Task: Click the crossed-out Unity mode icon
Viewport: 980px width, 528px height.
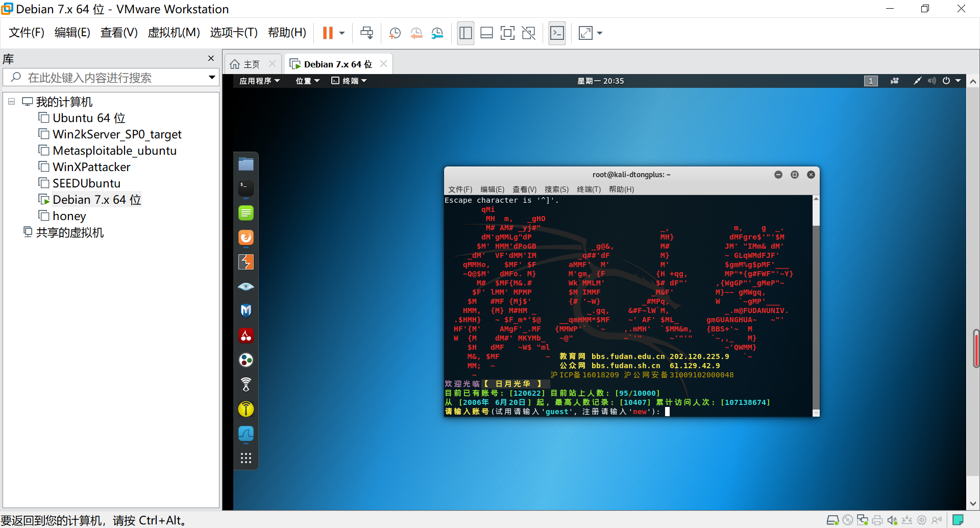Action: point(529,33)
